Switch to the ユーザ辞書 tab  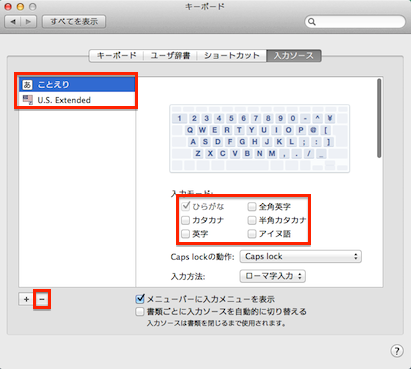coord(170,56)
